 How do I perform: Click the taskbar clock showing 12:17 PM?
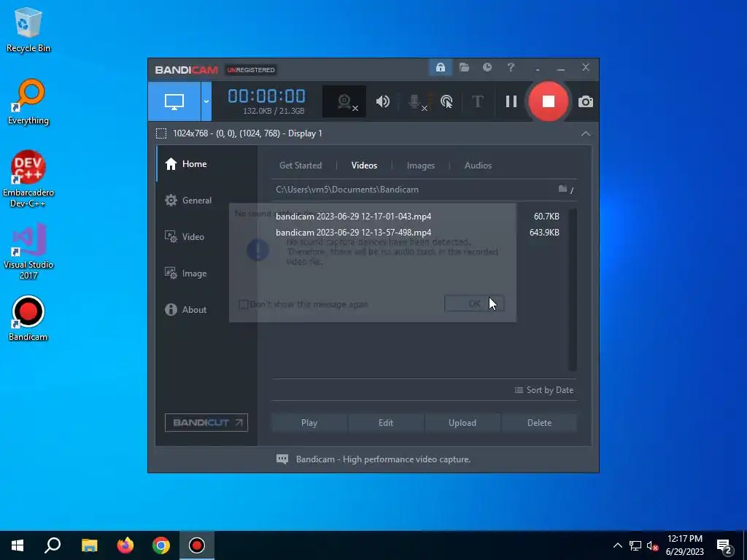[684, 545]
